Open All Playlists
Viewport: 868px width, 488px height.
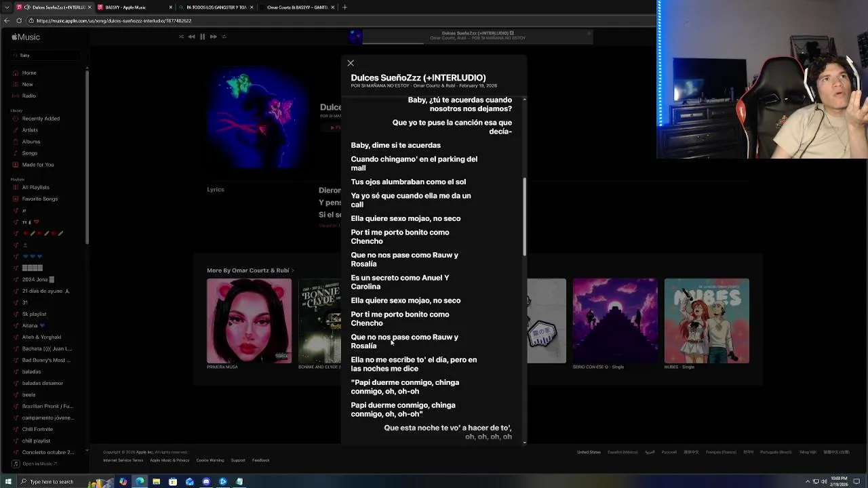[35, 187]
